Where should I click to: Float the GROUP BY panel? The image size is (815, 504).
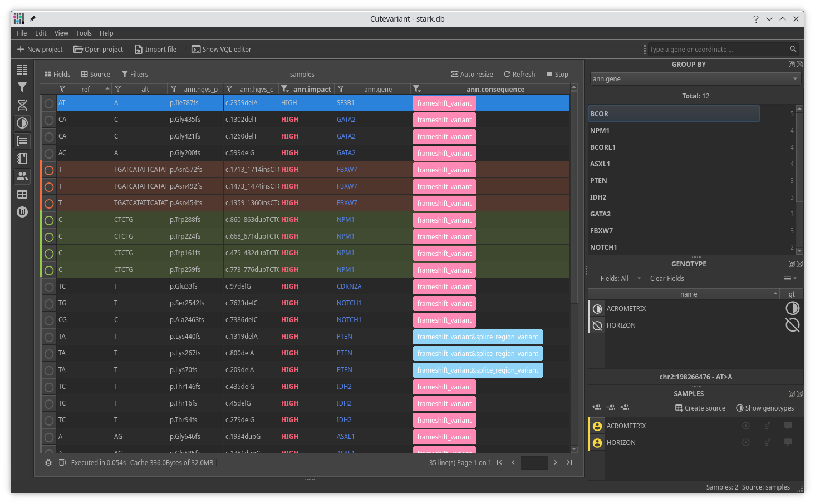792,65
